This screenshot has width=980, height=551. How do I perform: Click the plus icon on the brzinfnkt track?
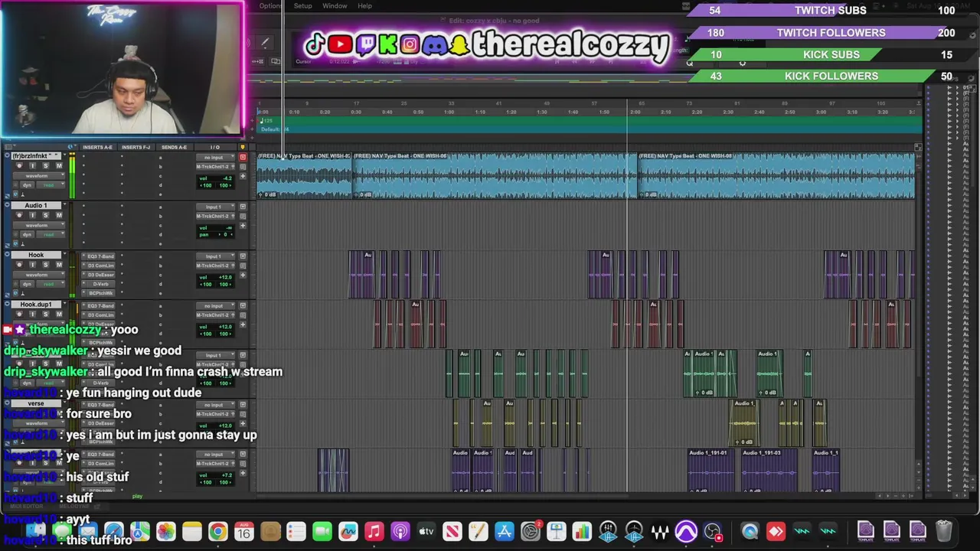243,176
